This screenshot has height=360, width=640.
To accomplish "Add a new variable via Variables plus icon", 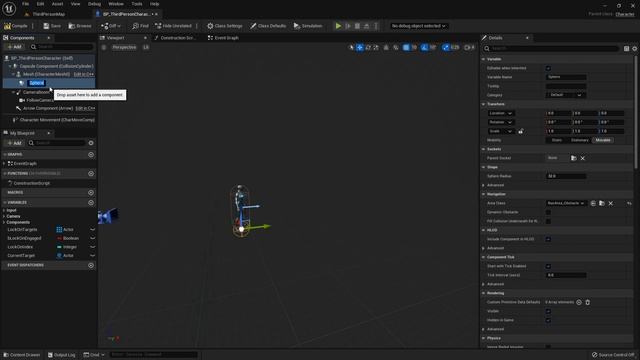I will click(x=91, y=202).
